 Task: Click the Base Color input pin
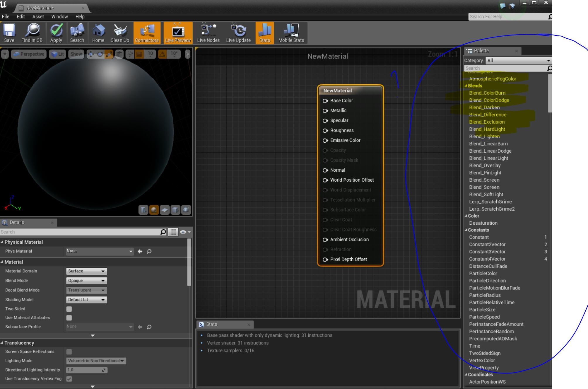[x=325, y=101]
